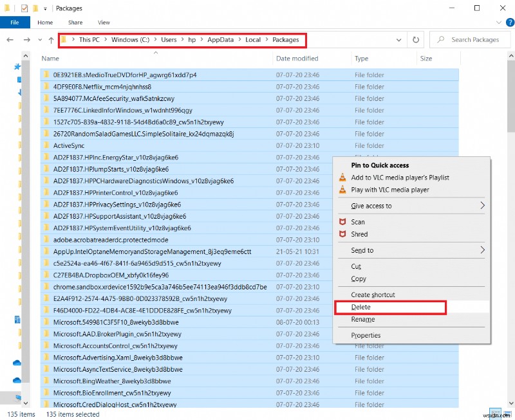This screenshot has width=515, height=420.
Task: Sort by Date modified column header
Action: click(x=297, y=59)
